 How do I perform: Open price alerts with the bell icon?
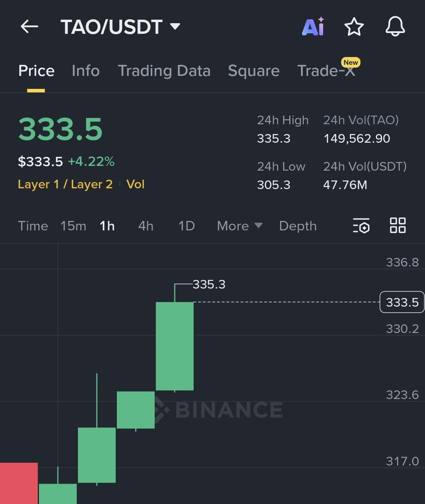[x=394, y=26]
